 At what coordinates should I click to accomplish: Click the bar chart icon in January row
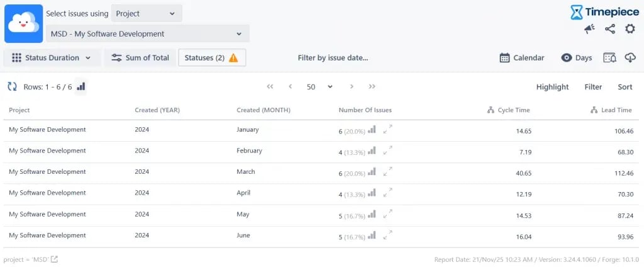click(372, 130)
